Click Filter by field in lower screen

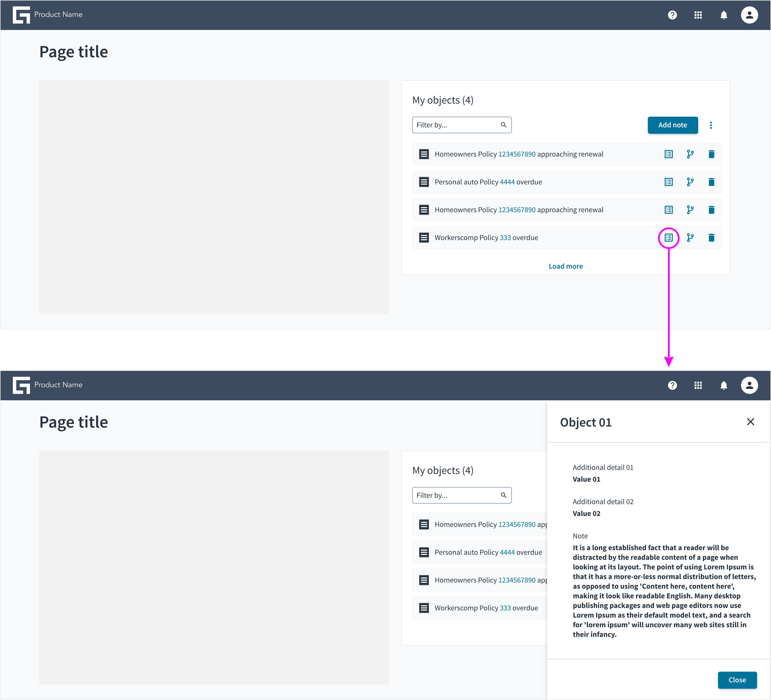coord(462,496)
